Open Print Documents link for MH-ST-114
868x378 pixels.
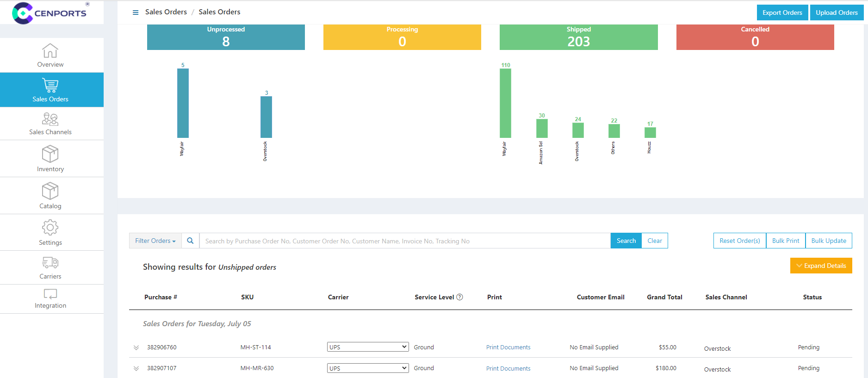point(508,347)
